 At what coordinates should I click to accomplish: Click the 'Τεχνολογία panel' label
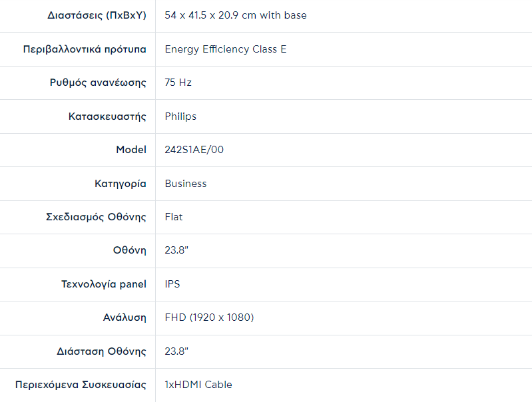coord(104,284)
